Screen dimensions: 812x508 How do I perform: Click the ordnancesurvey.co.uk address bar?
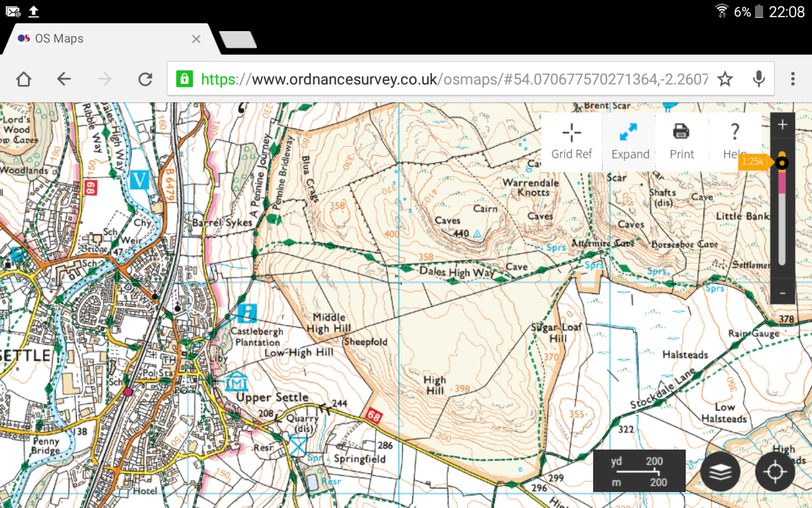pos(444,79)
